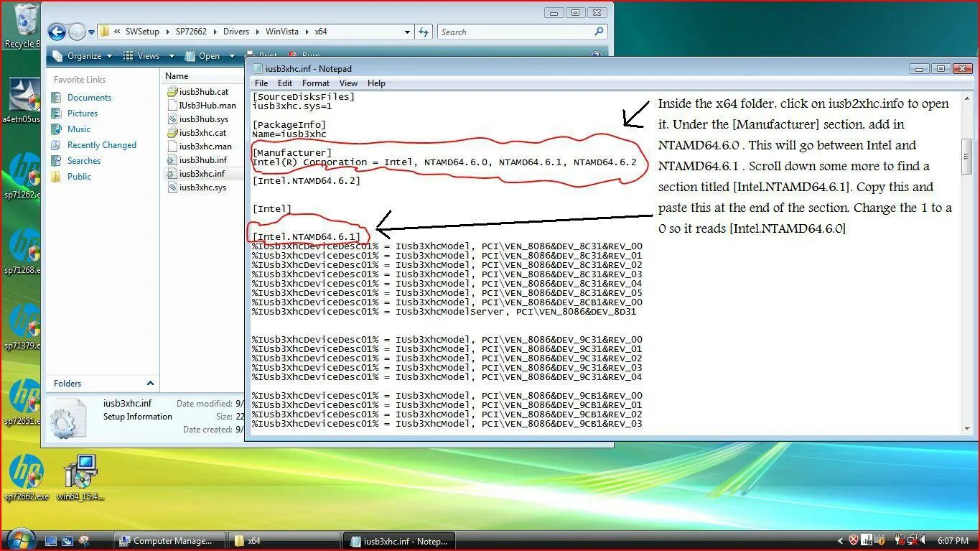Switch to x64 folder taskbar button
Screen dimensions: 980x551
(x=284, y=541)
